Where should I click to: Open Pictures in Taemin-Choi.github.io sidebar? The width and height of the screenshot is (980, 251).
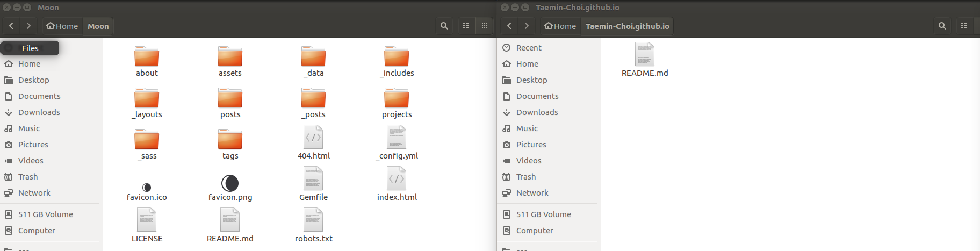pos(547,145)
